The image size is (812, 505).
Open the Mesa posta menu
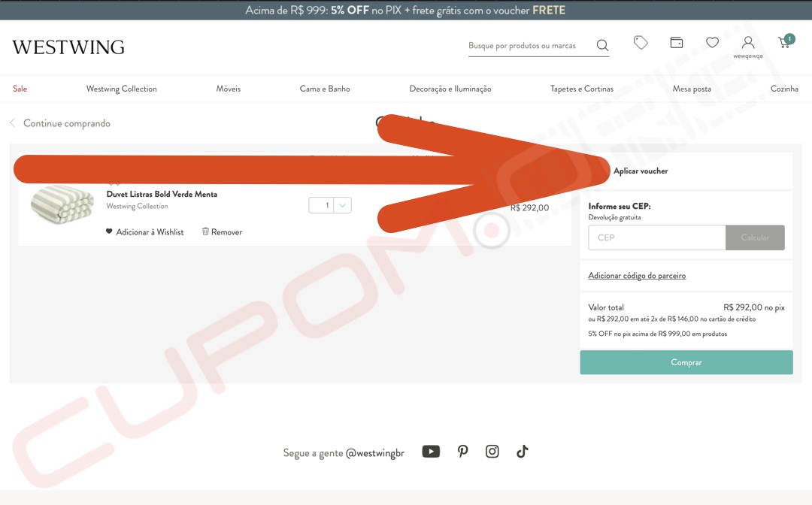(x=692, y=89)
